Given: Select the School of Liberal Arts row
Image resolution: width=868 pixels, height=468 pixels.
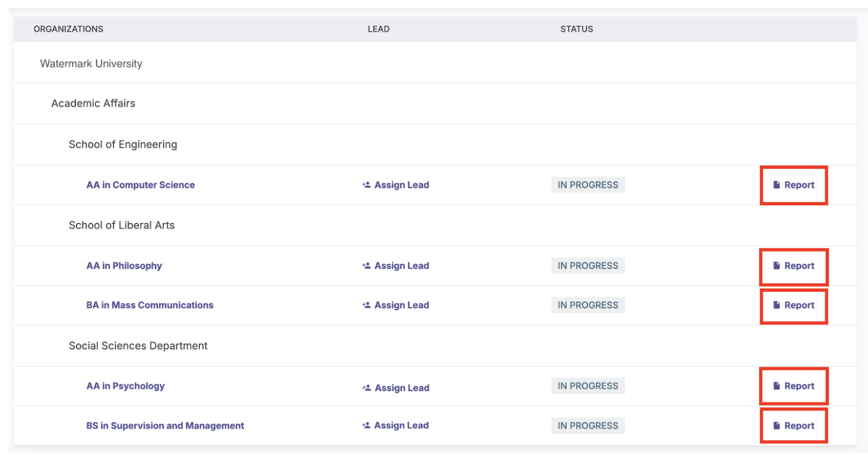Looking at the screenshot, I should point(121,225).
